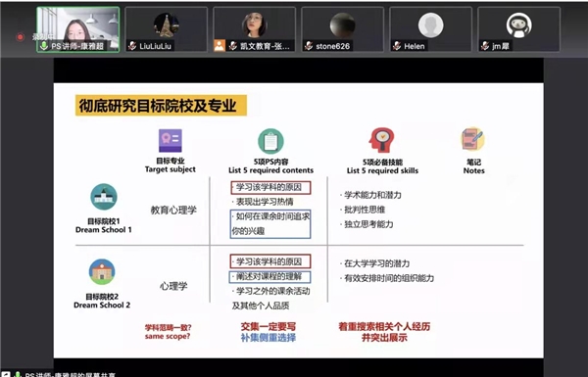Click LiuLiuLiu's muted microphone icon
Viewport: 588px width, 377px height.
[x=132, y=46]
